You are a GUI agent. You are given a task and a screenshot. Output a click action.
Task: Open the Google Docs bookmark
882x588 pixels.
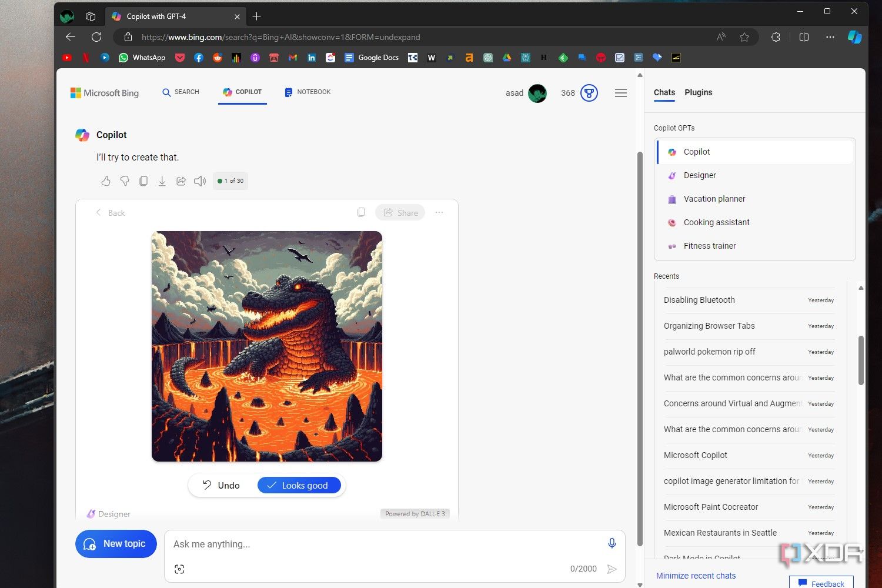372,58
